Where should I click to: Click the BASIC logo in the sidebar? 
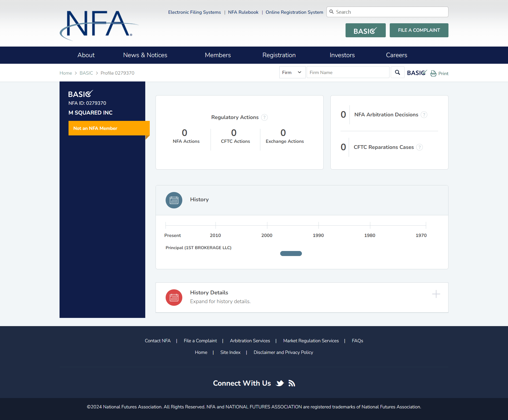[80, 94]
